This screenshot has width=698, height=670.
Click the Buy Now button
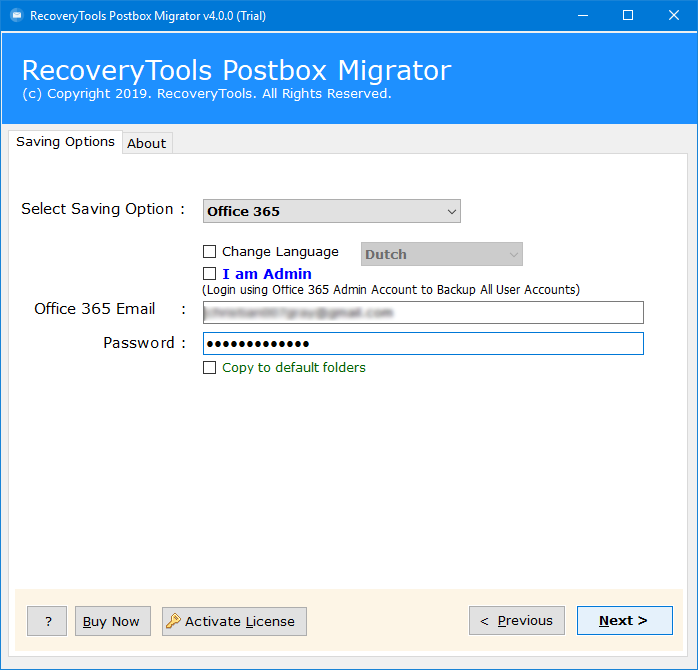113,621
